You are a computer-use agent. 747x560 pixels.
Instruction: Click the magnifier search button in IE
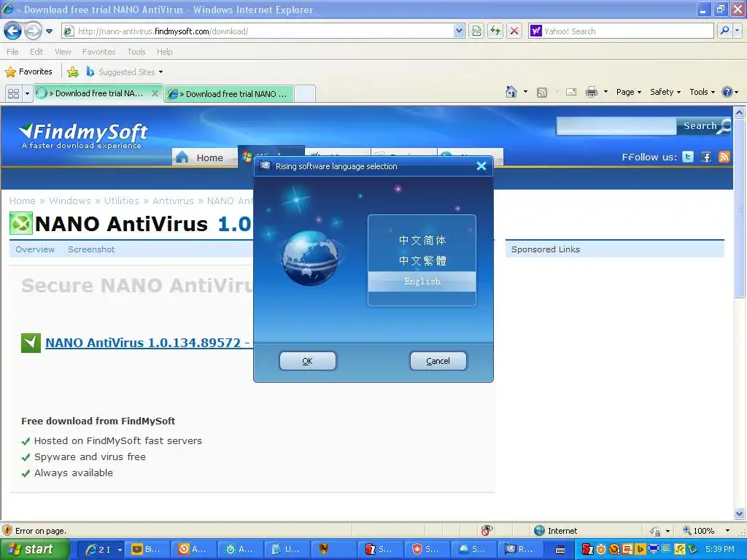724,31
